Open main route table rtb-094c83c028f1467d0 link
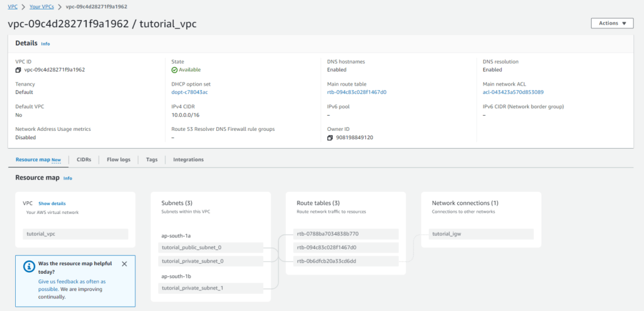The height and width of the screenshot is (311, 644). click(x=357, y=92)
